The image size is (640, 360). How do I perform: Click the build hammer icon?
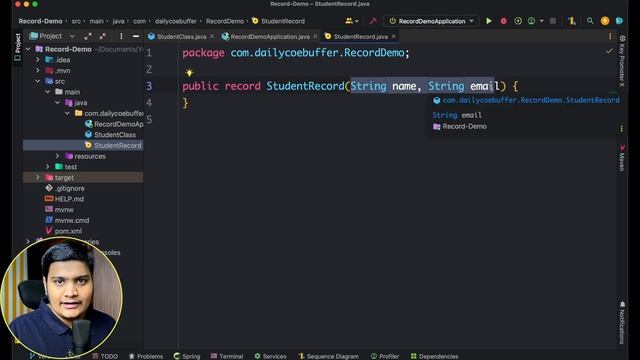pos(373,21)
